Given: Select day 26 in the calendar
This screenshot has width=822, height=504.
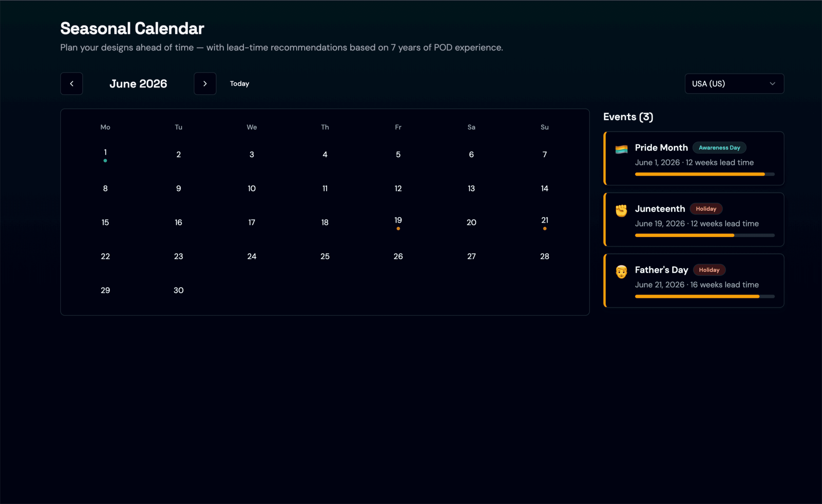Looking at the screenshot, I should click(398, 256).
